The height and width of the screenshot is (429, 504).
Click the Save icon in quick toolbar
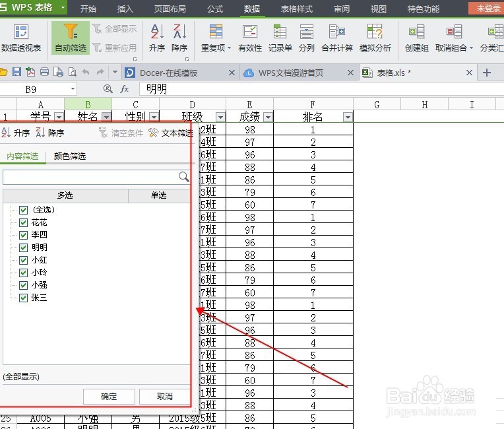(16, 72)
